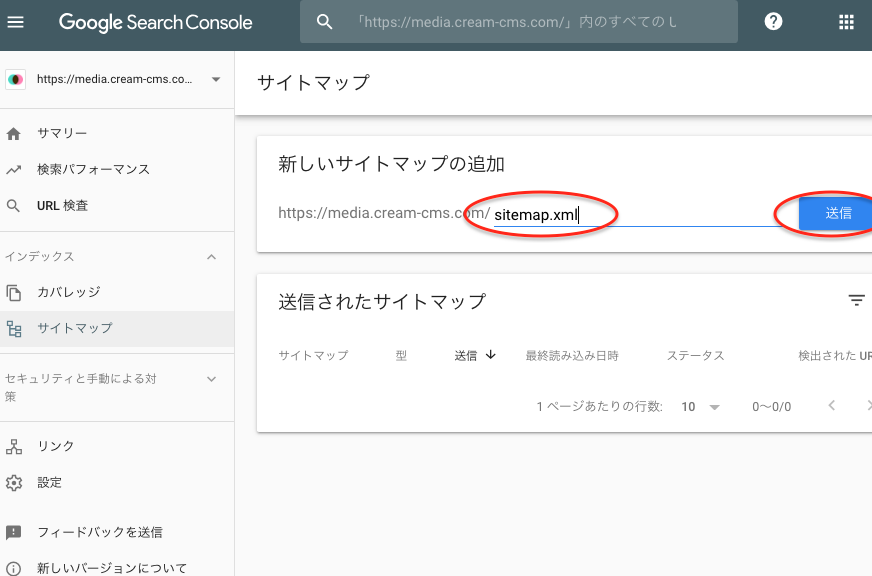Click the サイトマップ page title
Viewport: 872px width, 576px height.
[x=313, y=82]
